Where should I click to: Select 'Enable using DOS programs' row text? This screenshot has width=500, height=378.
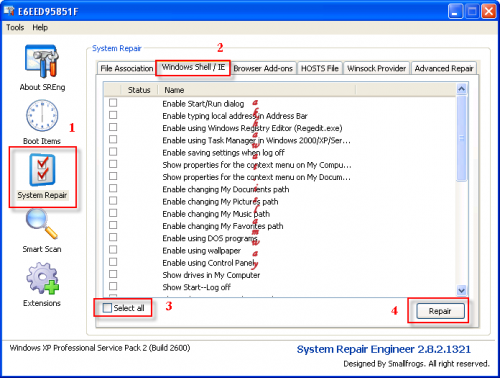(x=210, y=238)
